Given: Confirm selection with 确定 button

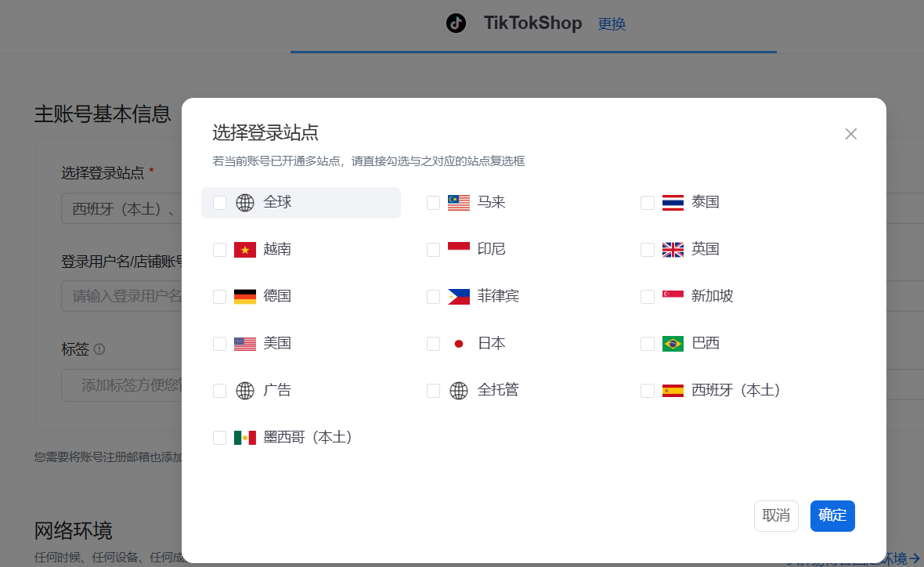Looking at the screenshot, I should pos(832,516).
